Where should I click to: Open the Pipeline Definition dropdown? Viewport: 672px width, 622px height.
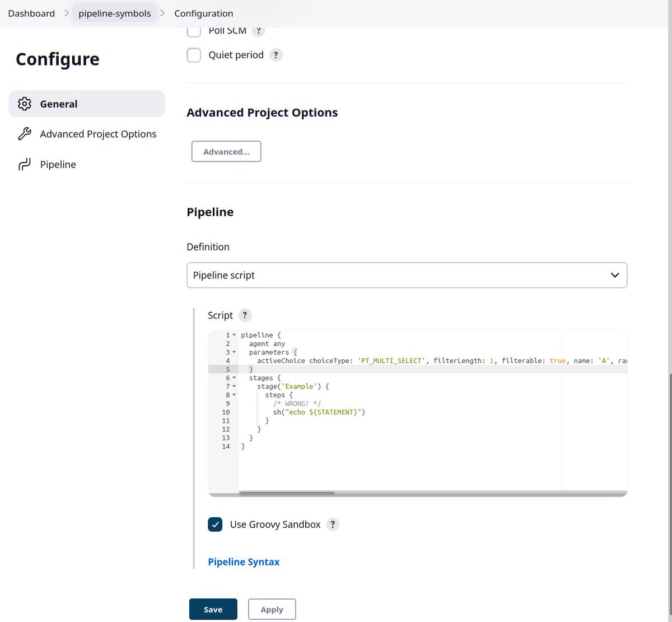pyautogui.click(x=407, y=275)
